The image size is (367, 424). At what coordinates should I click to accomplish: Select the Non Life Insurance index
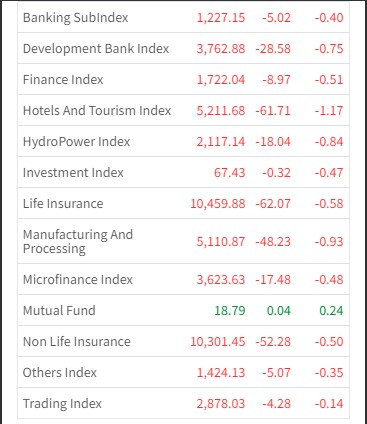(77, 342)
